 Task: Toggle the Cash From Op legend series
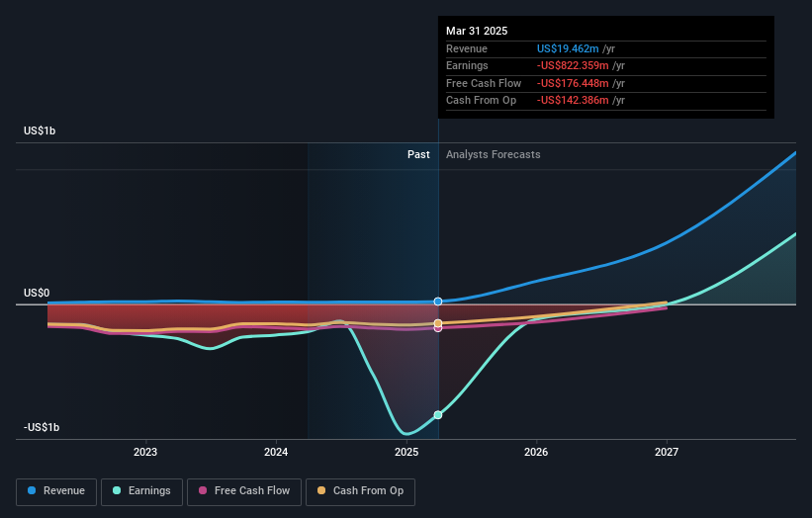coord(360,491)
